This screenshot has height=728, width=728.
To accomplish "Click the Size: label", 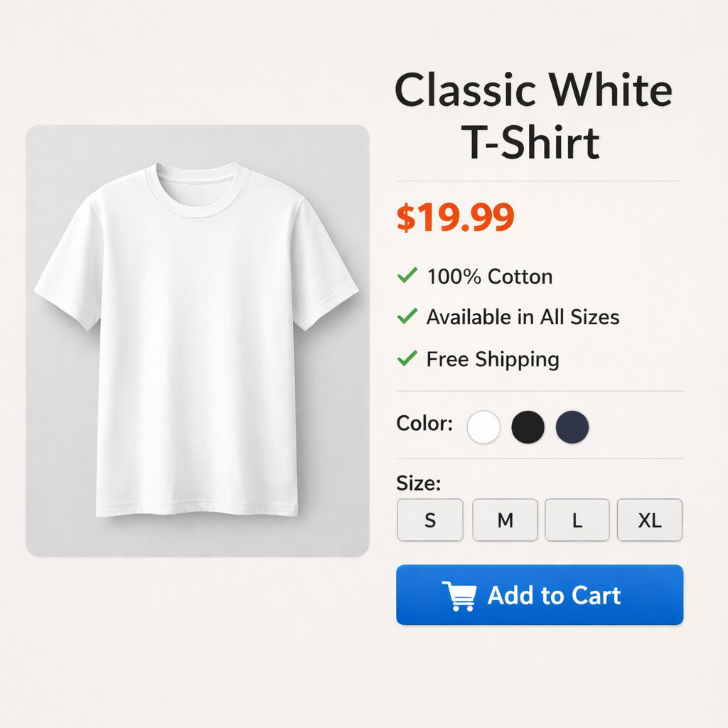I will point(418,483).
